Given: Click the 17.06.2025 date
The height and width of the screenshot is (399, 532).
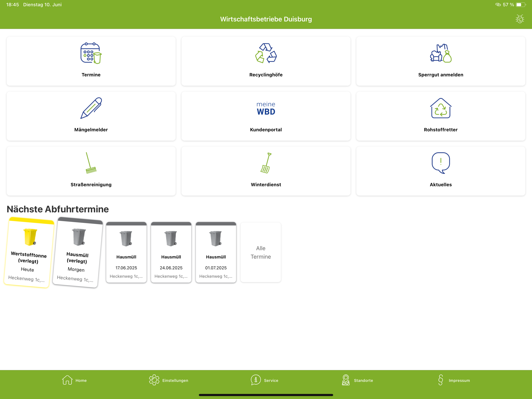Looking at the screenshot, I should 126,268.
